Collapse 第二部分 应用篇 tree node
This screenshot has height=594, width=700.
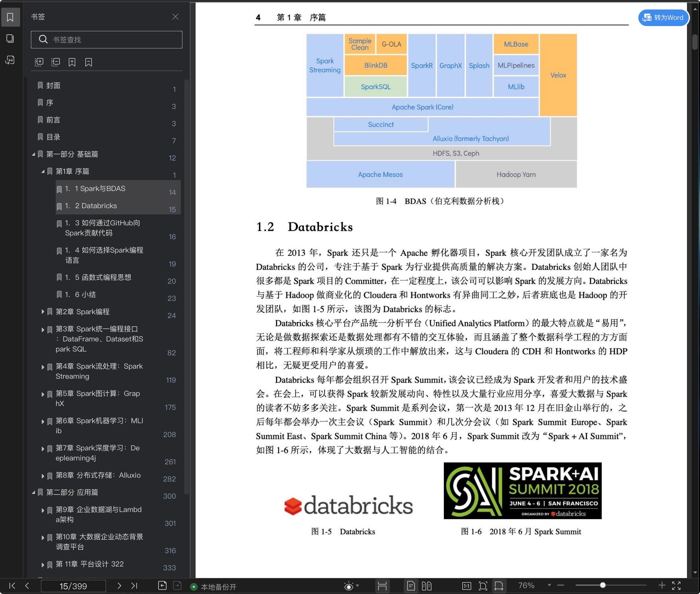coord(33,492)
